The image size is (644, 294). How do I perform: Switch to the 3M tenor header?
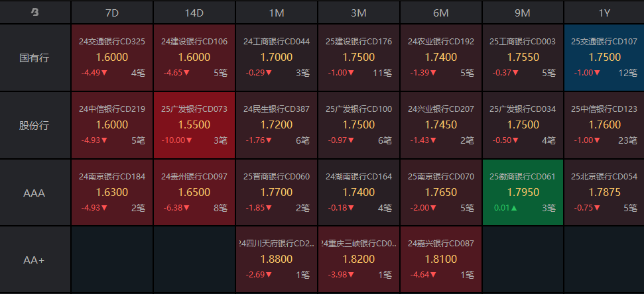pos(359,13)
